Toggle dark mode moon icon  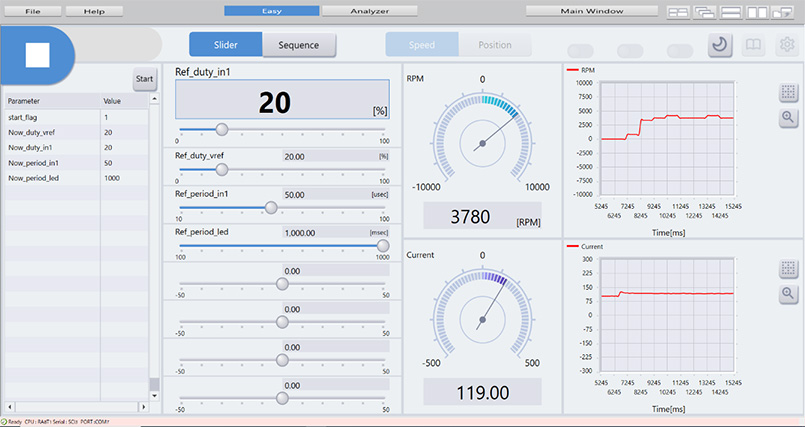click(720, 45)
